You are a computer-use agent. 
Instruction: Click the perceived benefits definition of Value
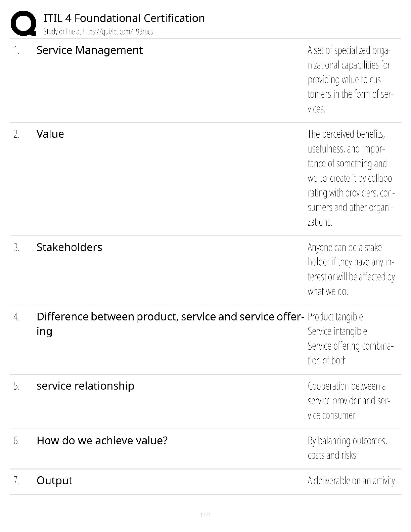(351, 178)
